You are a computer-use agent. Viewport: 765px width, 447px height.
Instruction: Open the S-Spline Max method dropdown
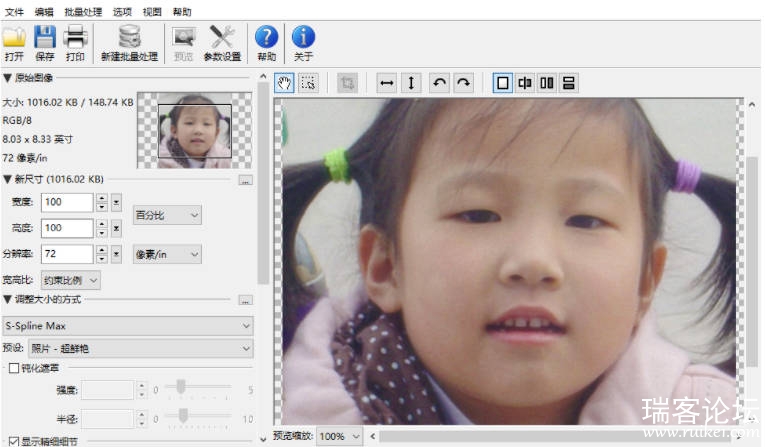click(128, 325)
